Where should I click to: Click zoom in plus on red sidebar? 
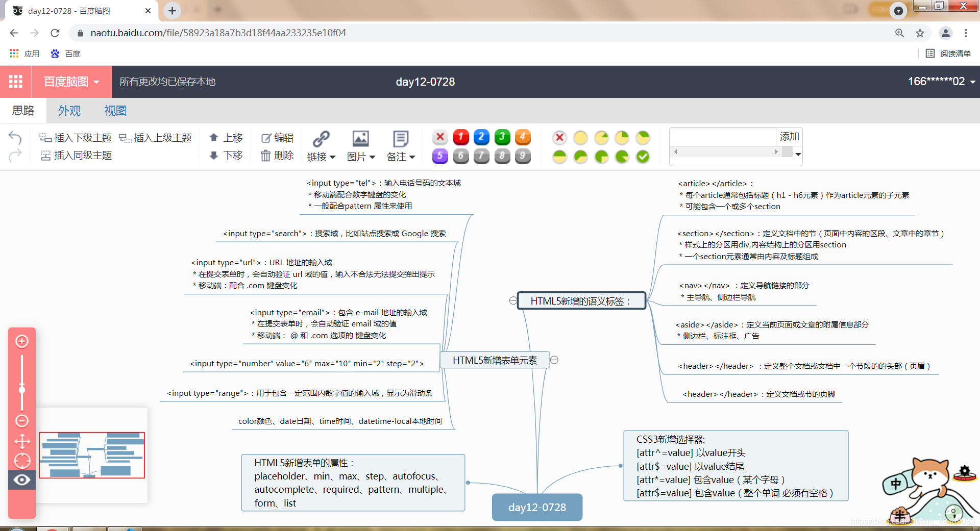tap(22, 341)
